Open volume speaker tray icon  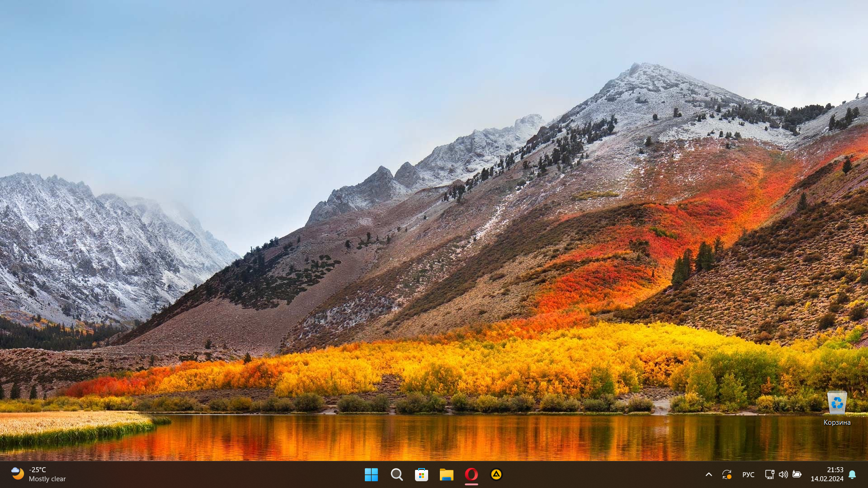(x=783, y=474)
